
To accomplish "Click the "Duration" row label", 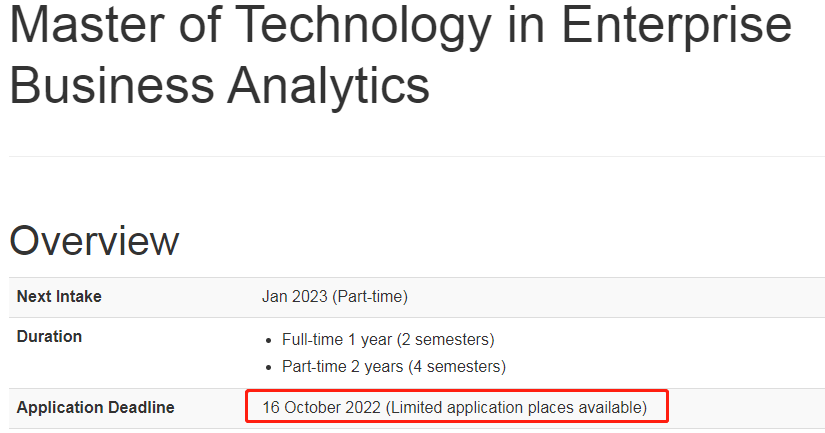I will pos(49,337).
